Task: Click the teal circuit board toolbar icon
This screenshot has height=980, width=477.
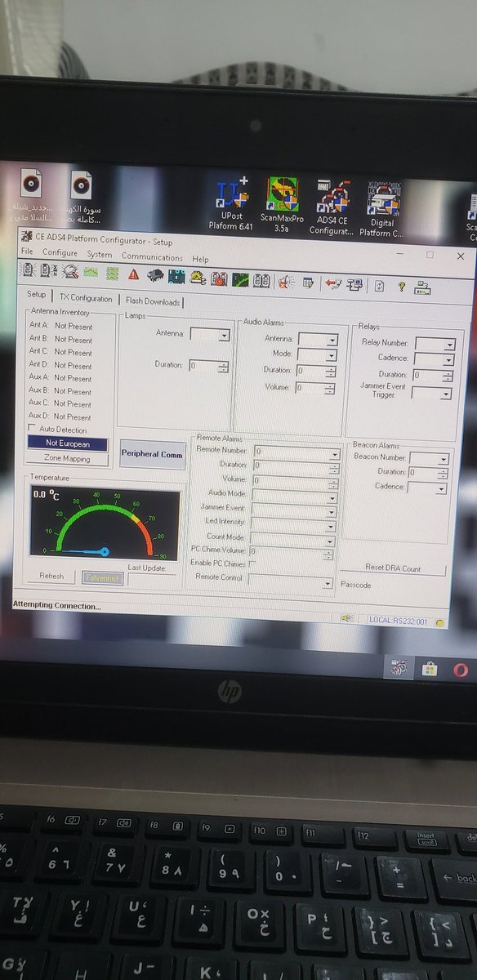Action: pos(176,276)
